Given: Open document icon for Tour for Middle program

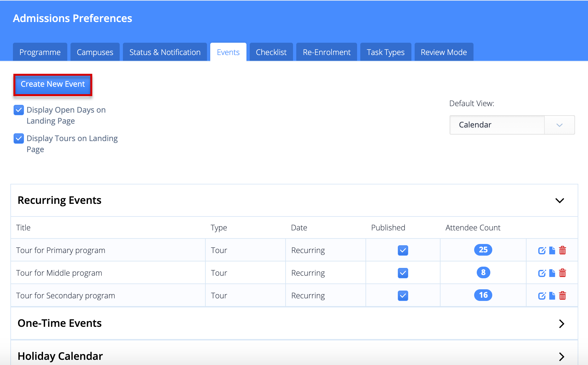Looking at the screenshot, I should point(552,273).
